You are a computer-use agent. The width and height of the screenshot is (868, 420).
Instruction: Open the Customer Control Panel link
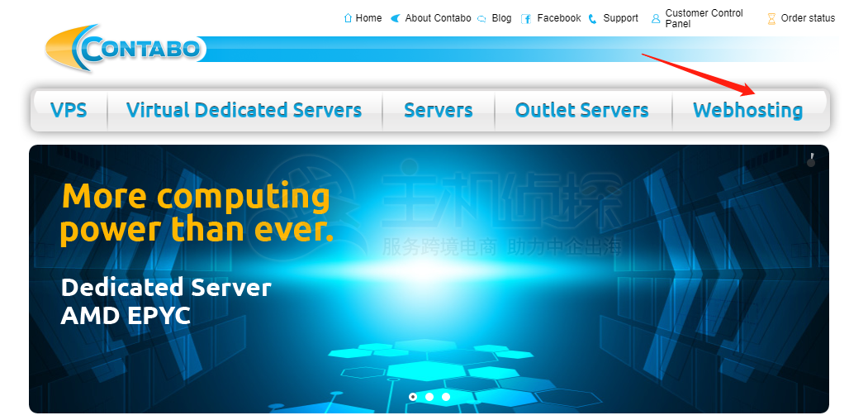(704, 18)
